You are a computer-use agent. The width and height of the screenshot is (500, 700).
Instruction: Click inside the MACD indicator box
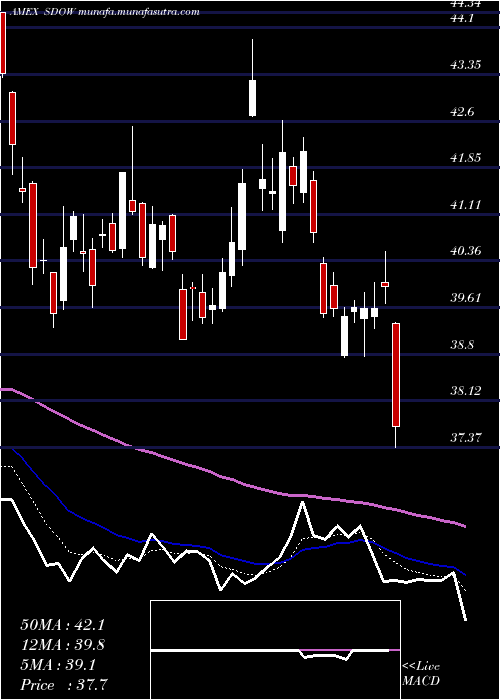[x=275, y=650]
